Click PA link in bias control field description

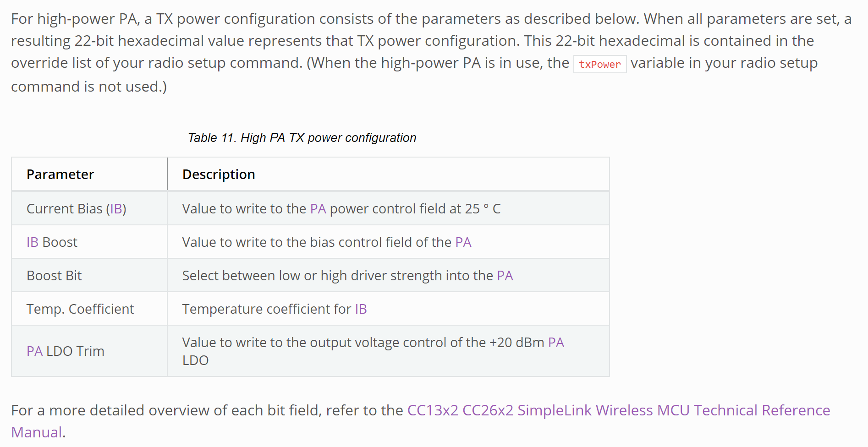pos(463,242)
